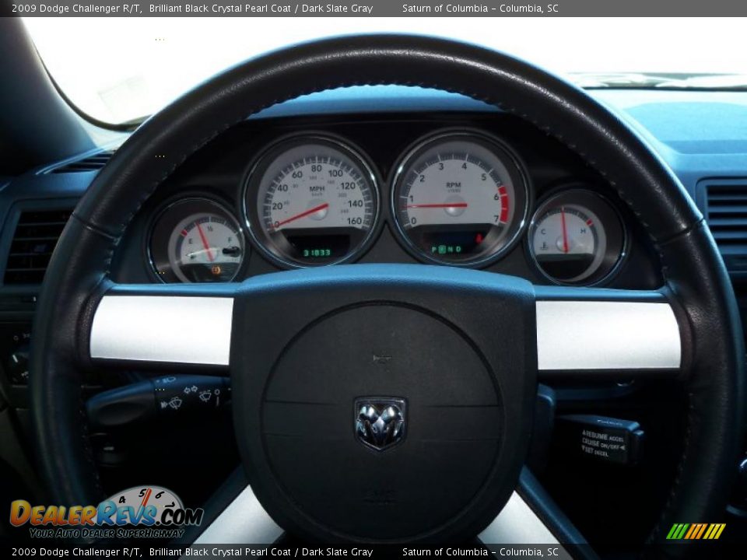Select the speedometer gauge marked MPH
747x560 pixels.
coord(314,201)
